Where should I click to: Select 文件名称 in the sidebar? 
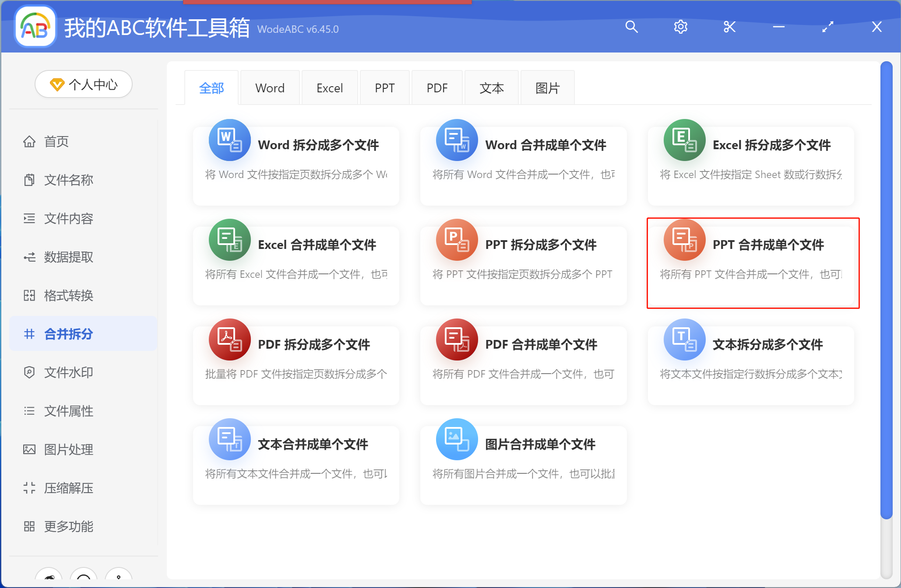click(68, 180)
